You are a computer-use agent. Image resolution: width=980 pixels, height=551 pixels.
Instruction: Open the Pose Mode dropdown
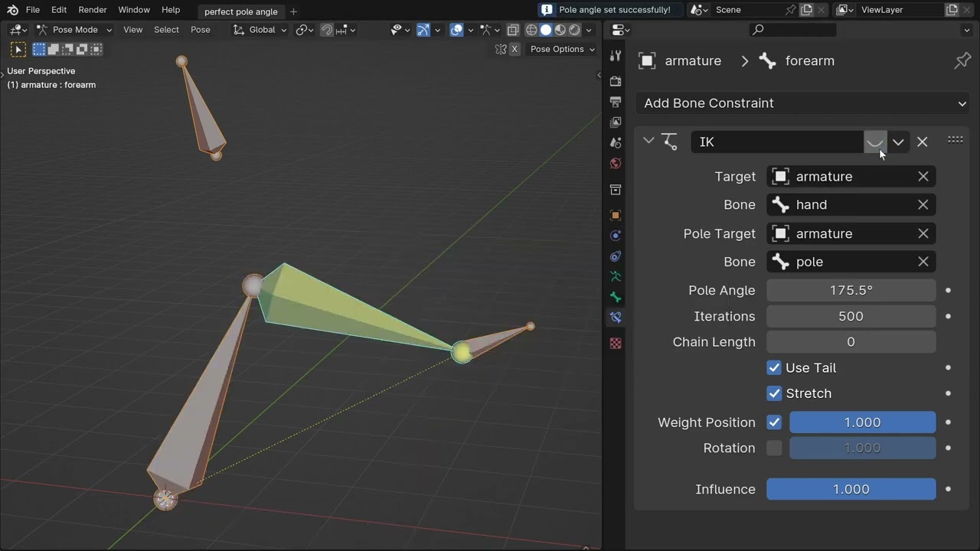tap(74, 30)
